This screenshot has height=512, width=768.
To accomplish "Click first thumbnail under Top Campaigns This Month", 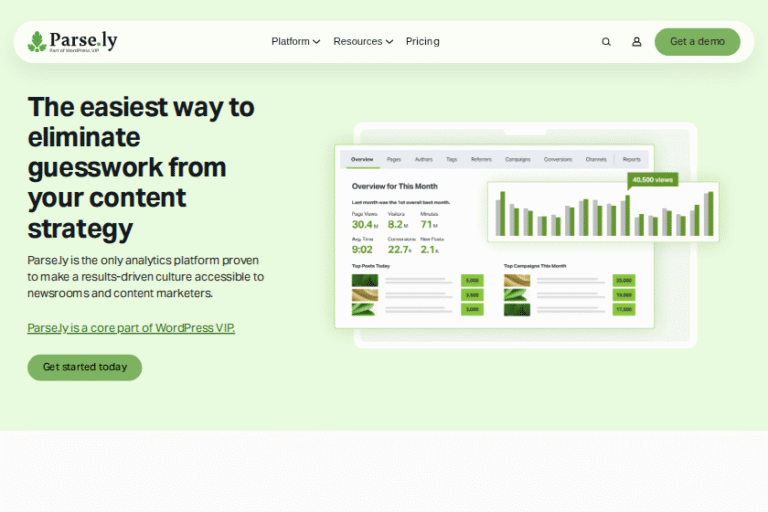I will click(x=516, y=281).
